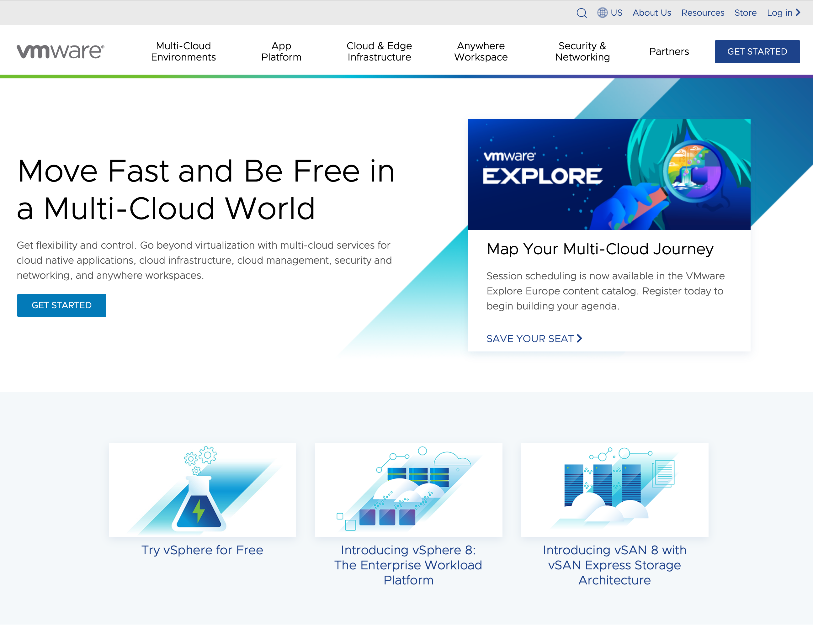Click the flask thumbnail for vSphere trial
This screenshot has width=813, height=644.
(203, 490)
